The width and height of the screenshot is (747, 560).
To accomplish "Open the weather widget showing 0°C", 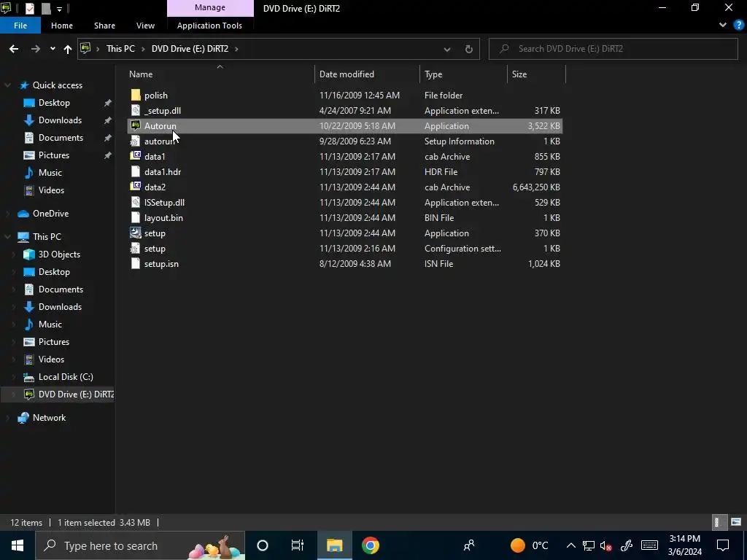I will pyautogui.click(x=530, y=545).
